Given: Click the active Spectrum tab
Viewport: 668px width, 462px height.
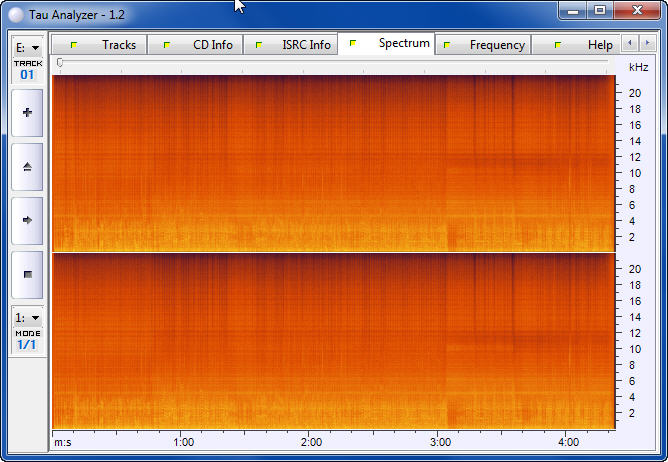Looking at the screenshot, I should pos(393,44).
